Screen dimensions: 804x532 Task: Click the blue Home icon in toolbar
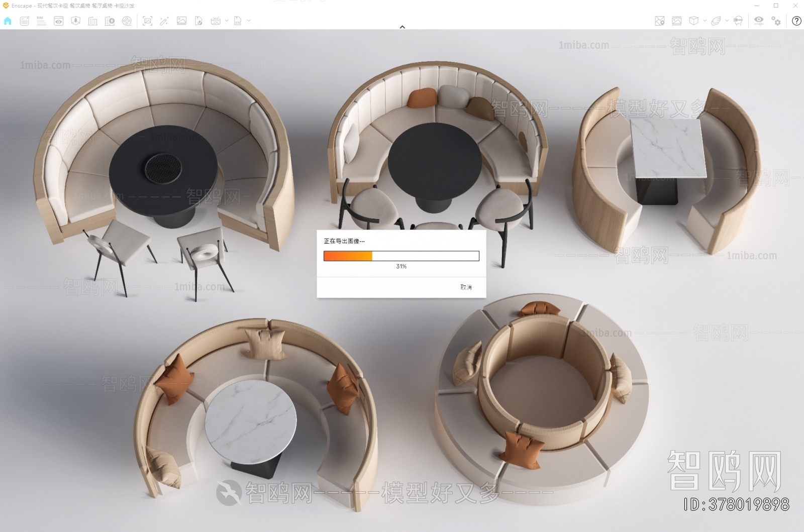[x=8, y=21]
